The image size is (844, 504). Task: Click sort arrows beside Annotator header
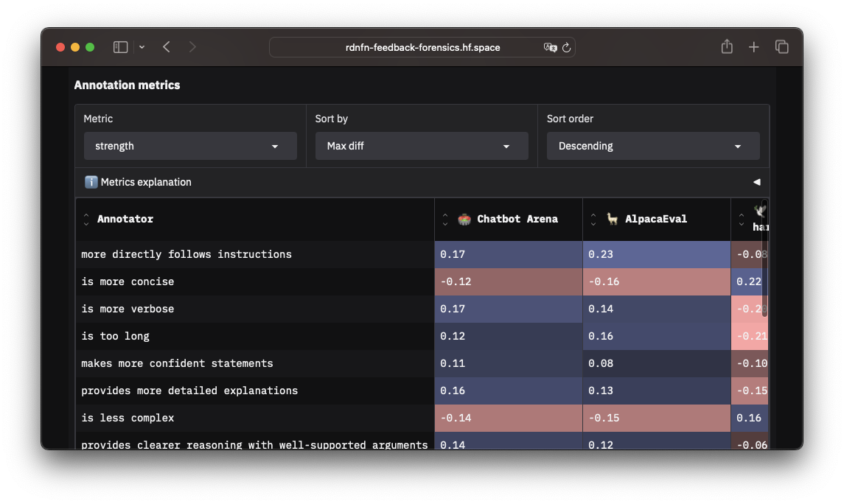tap(86, 219)
